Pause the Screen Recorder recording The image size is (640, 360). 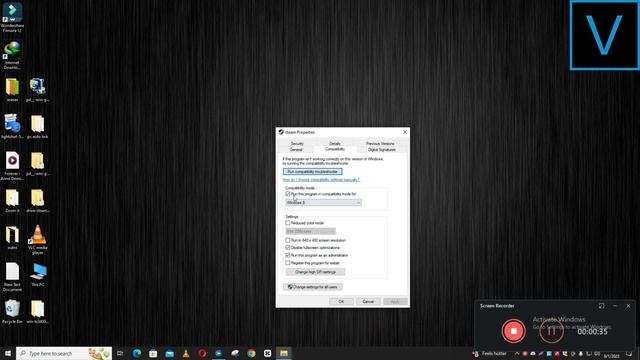551,331
